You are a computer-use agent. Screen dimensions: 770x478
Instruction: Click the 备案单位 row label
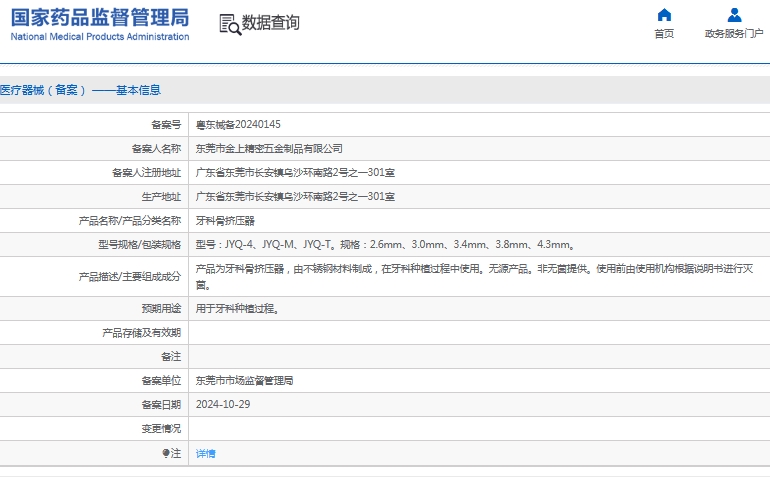click(x=161, y=381)
